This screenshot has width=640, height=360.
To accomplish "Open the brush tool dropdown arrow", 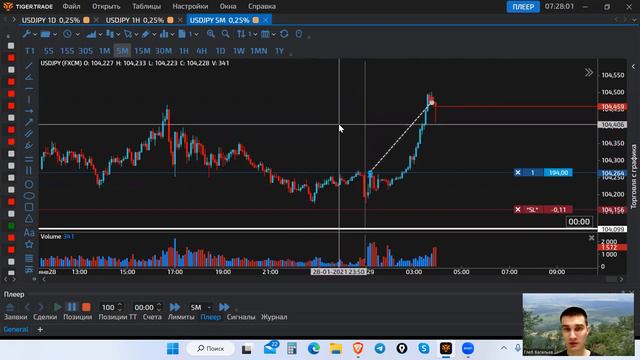I will click(154, 35).
